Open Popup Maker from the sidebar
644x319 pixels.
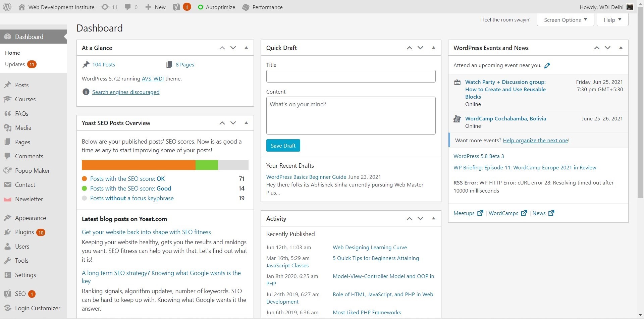(32, 171)
